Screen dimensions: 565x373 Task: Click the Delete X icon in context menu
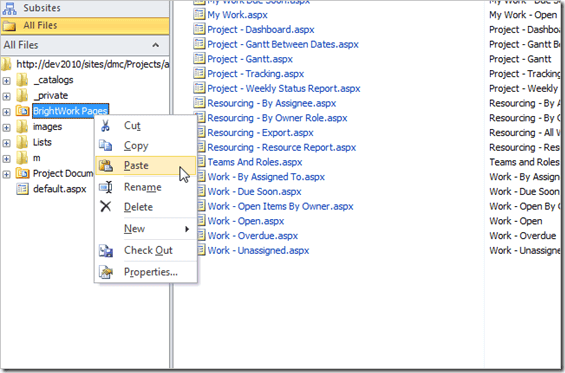(106, 207)
